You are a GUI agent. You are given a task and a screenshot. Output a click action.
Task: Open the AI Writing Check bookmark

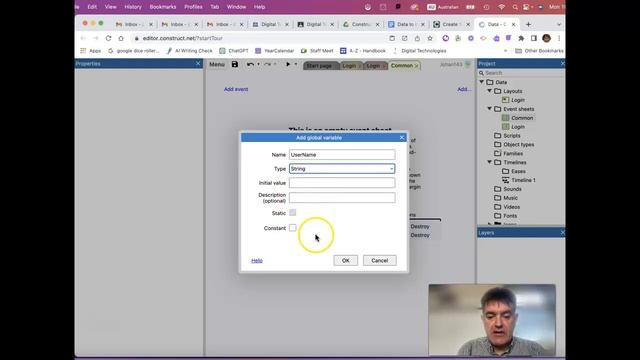click(x=190, y=51)
